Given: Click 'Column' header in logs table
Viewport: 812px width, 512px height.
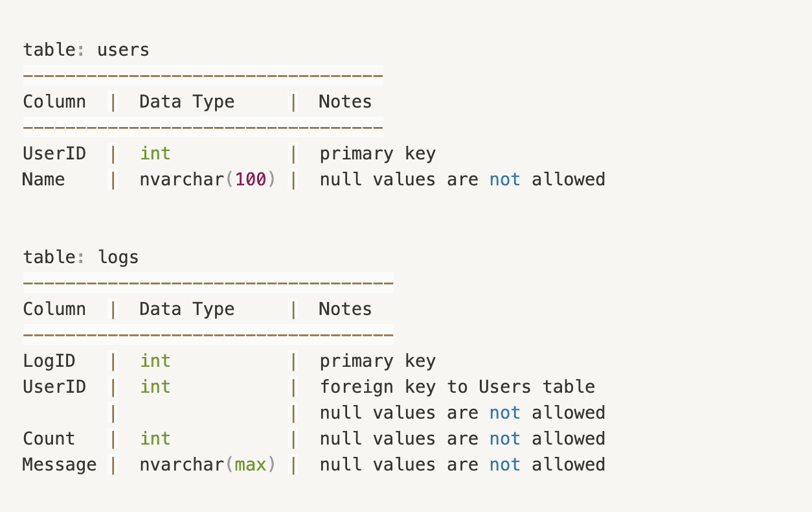Looking at the screenshot, I should (x=54, y=309).
